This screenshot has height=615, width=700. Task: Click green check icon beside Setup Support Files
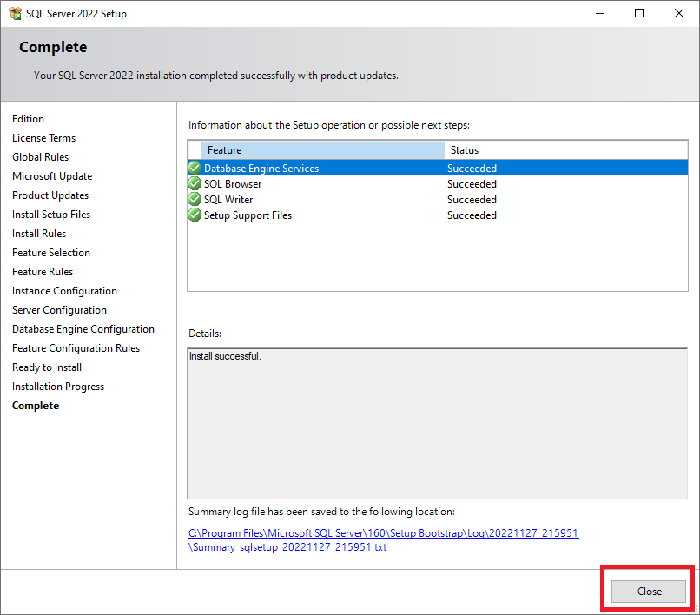(195, 215)
